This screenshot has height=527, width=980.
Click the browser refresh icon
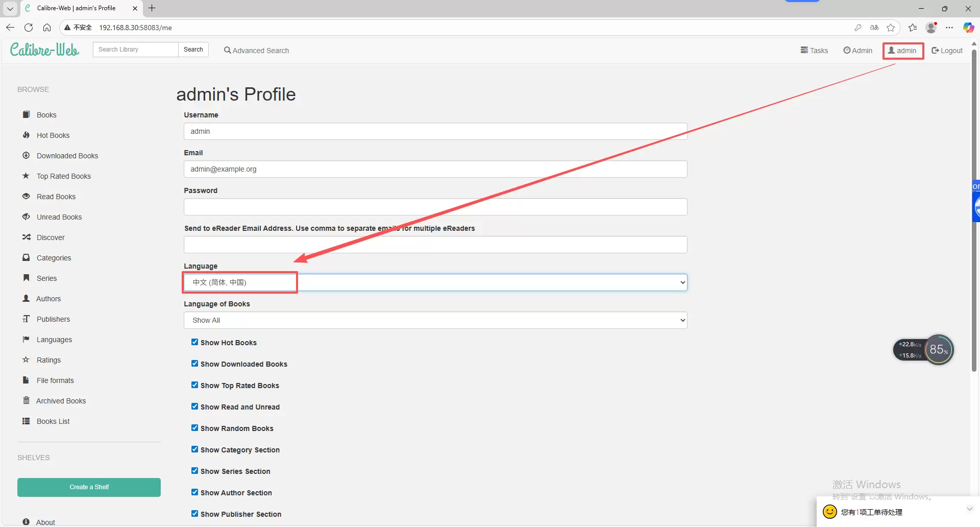tap(29, 28)
